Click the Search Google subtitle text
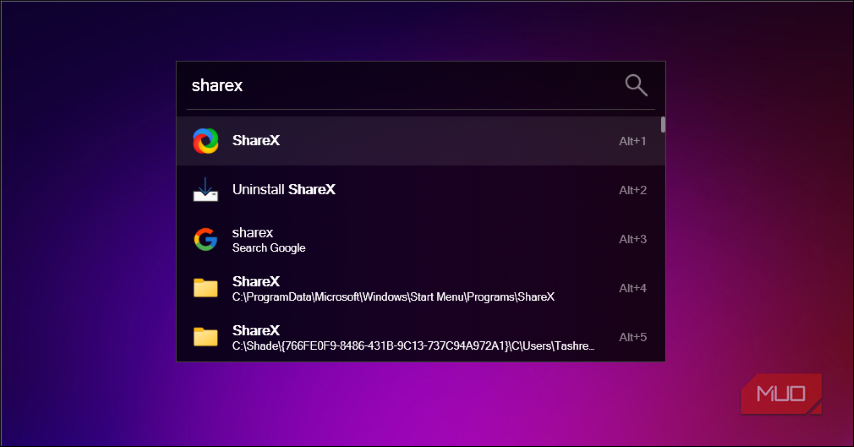The width and height of the screenshot is (854, 447). click(269, 248)
